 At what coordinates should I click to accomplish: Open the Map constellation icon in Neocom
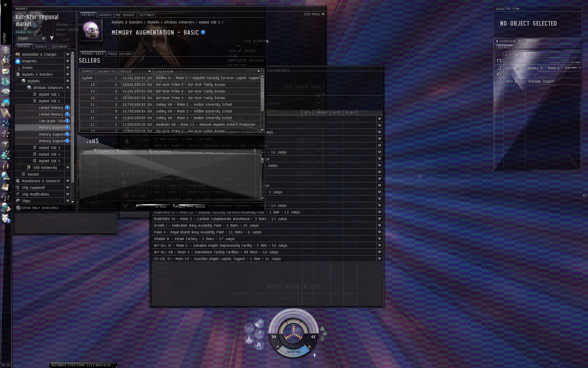pyautogui.click(x=6, y=123)
